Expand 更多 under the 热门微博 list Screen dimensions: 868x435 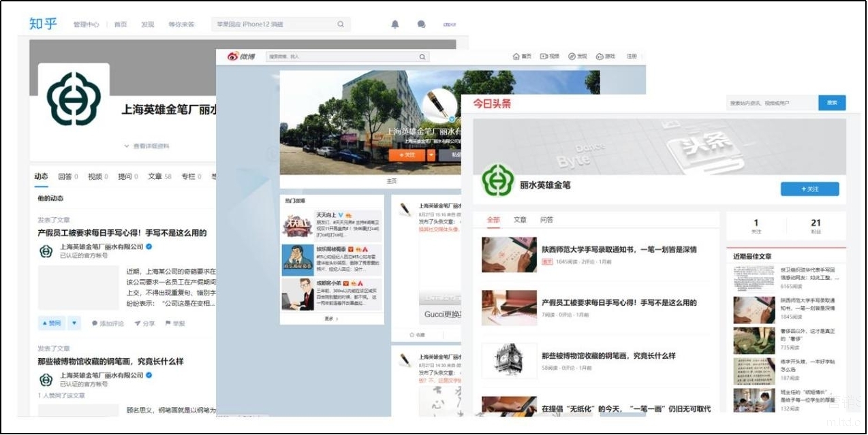point(331,319)
